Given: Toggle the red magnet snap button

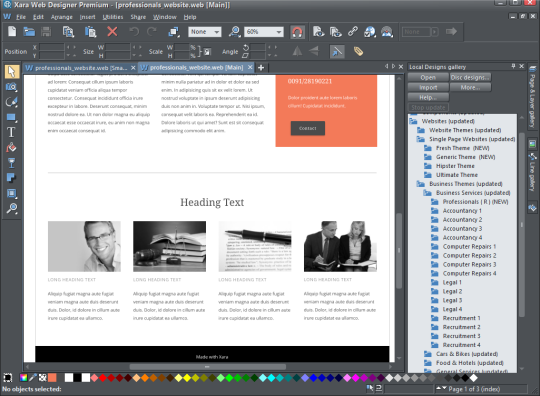Looking at the screenshot, I should click(297, 32).
